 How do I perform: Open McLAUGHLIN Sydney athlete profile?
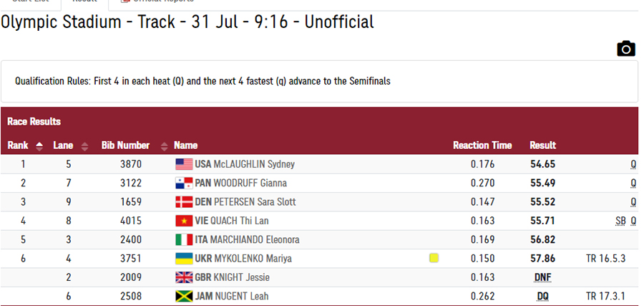point(254,164)
